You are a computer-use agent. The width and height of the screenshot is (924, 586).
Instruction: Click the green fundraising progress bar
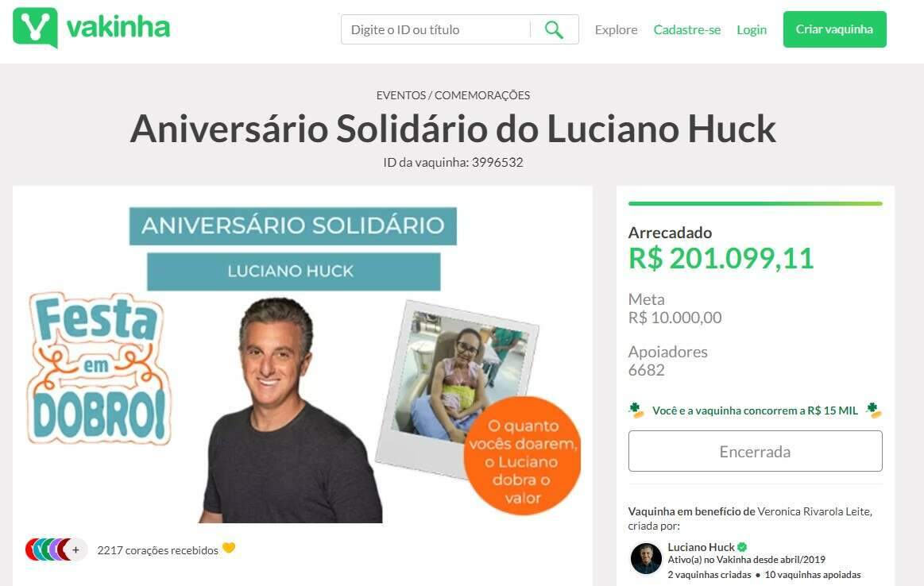[755, 204]
